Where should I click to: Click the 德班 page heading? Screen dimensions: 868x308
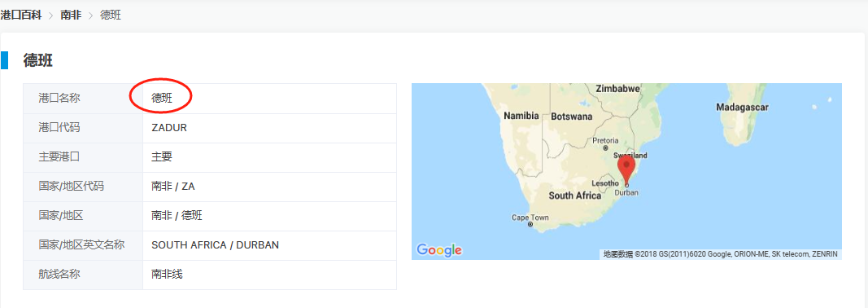point(37,60)
